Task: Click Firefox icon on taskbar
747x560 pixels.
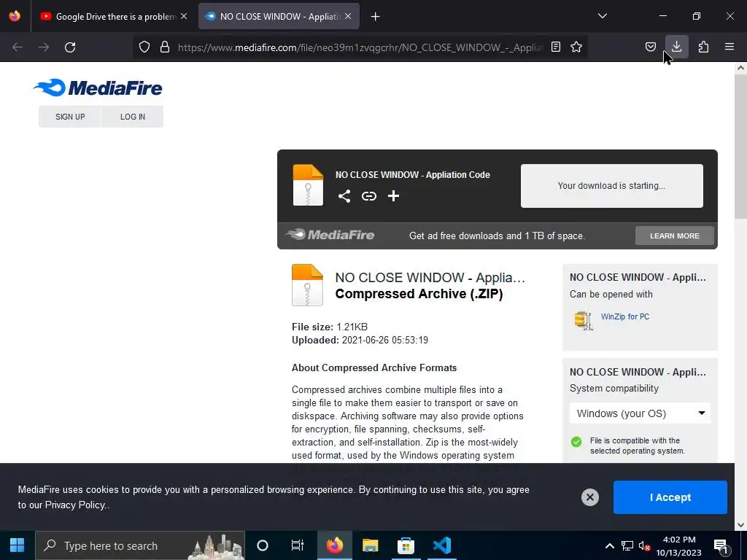Action: coord(334,545)
